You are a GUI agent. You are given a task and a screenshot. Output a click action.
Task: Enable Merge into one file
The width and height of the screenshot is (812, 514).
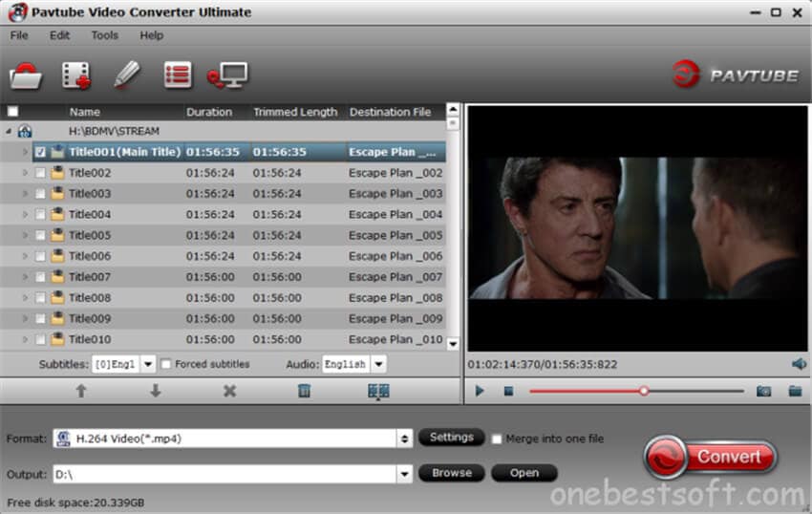point(496,439)
